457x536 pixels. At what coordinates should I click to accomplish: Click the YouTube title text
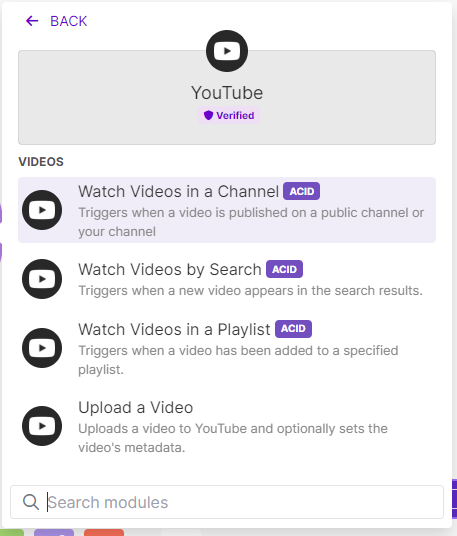[227, 93]
